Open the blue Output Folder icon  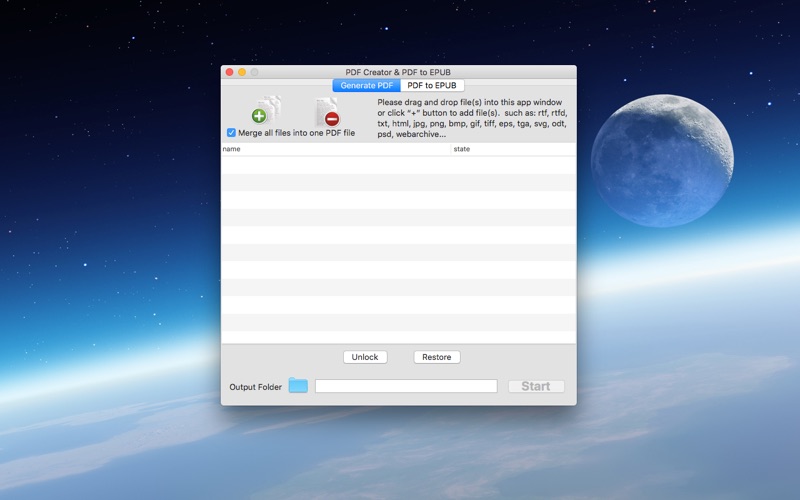tap(298, 385)
